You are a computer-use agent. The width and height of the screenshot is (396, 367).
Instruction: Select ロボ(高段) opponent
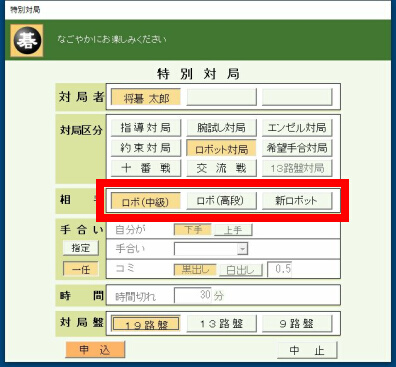[x=221, y=201]
